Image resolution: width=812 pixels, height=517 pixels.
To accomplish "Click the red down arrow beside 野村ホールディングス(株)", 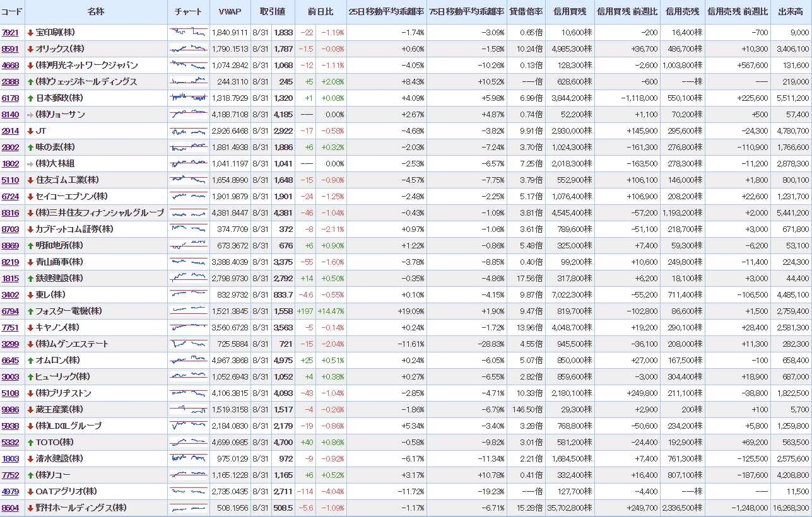I will (30, 508).
